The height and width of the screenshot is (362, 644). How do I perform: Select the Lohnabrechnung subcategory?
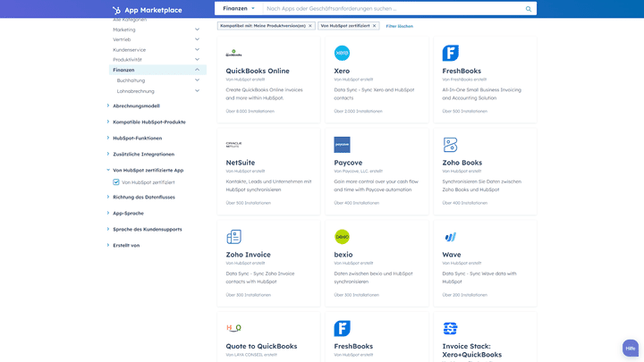pyautogui.click(x=136, y=91)
